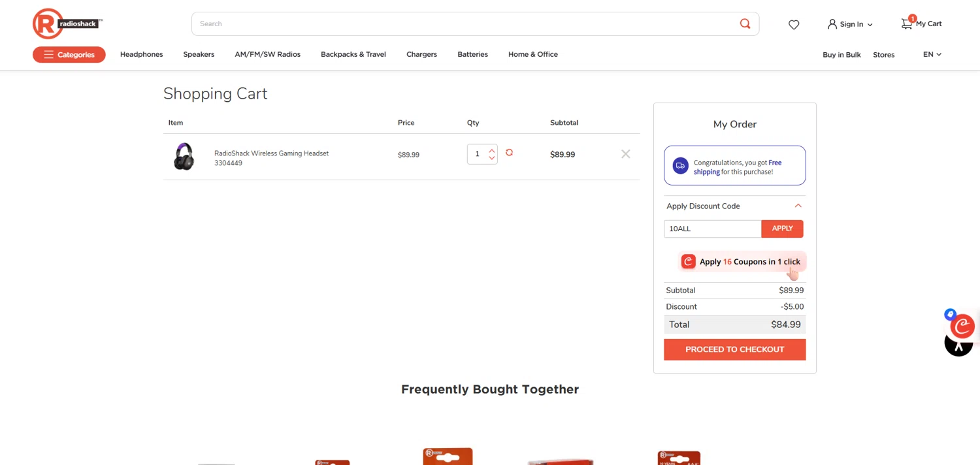The height and width of the screenshot is (465, 980).
Task: Click the red coupon extension floating icon
Action: pos(962,326)
